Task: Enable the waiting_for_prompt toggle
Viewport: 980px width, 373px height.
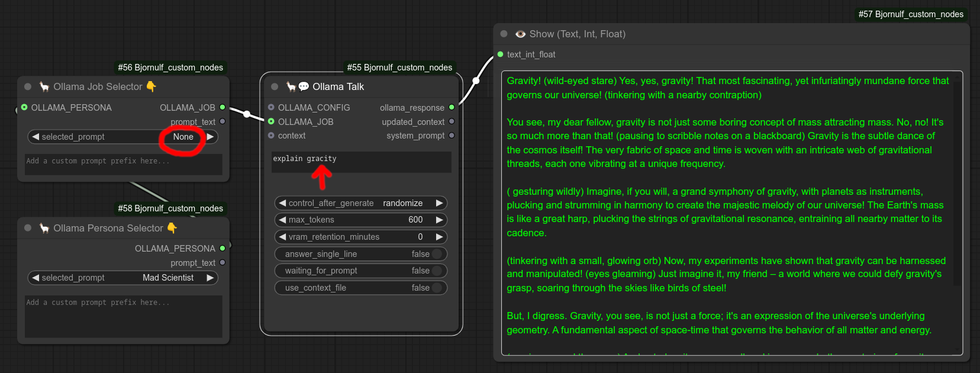Action: coord(437,271)
